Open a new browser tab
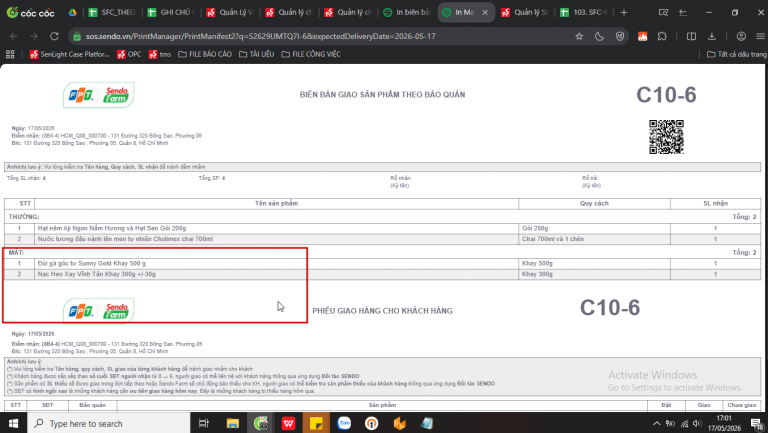 624,13
